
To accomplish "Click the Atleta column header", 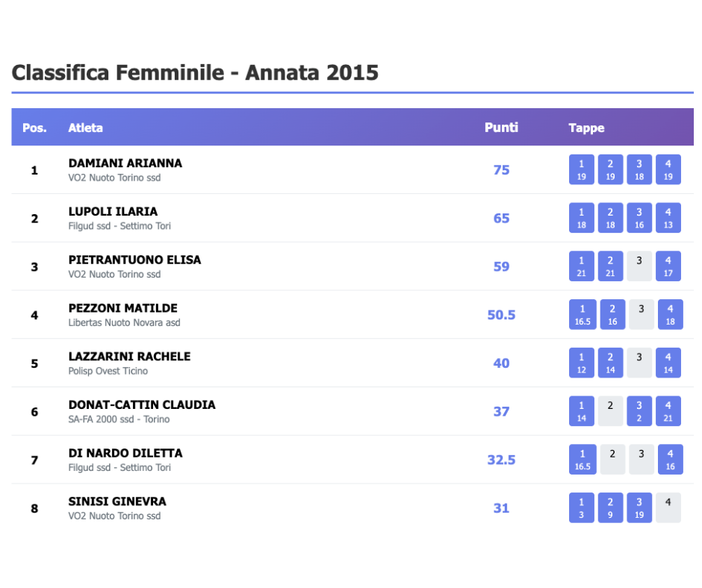I will pos(86,128).
